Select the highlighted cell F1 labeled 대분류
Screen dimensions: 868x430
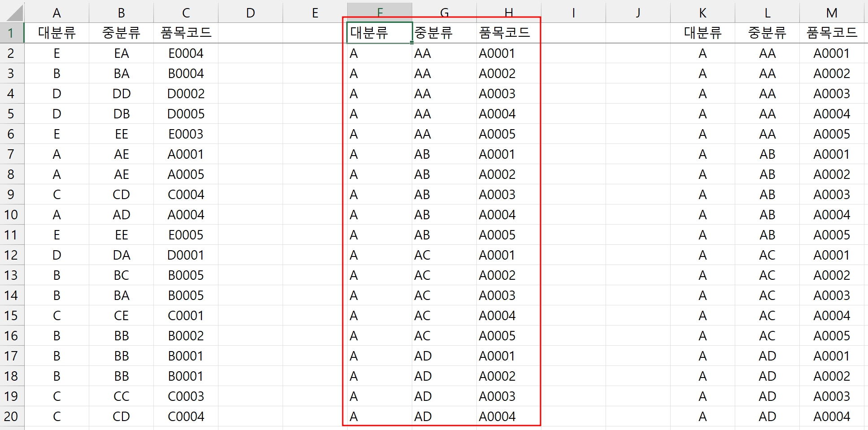click(379, 33)
